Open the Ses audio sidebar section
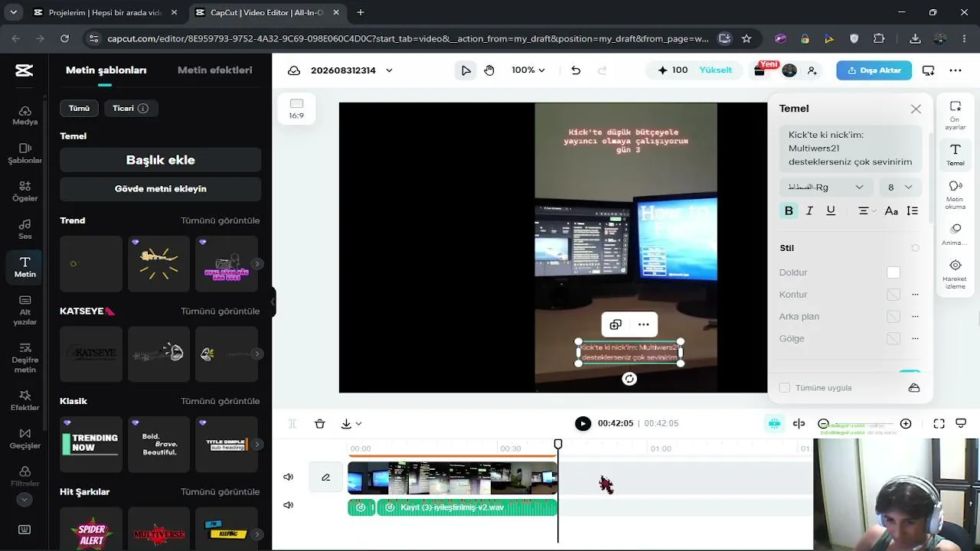The width and height of the screenshot is (980, 551). [24, 230]
